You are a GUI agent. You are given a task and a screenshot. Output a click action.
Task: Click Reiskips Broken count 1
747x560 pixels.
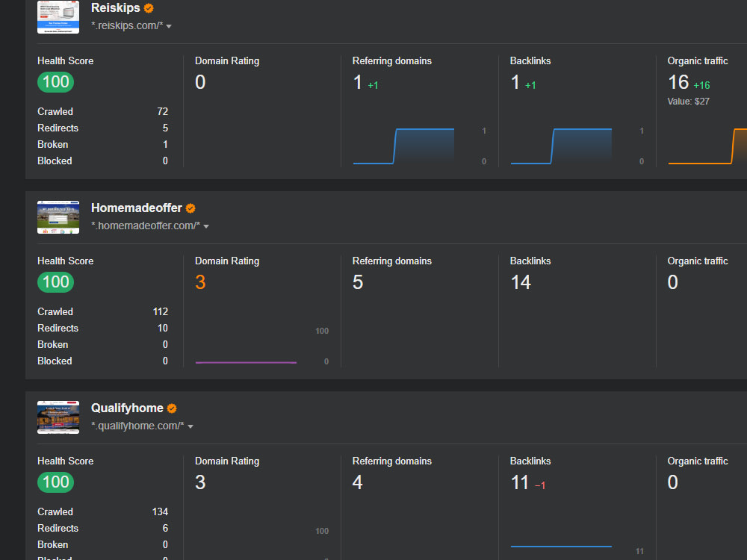coord(165,144)
